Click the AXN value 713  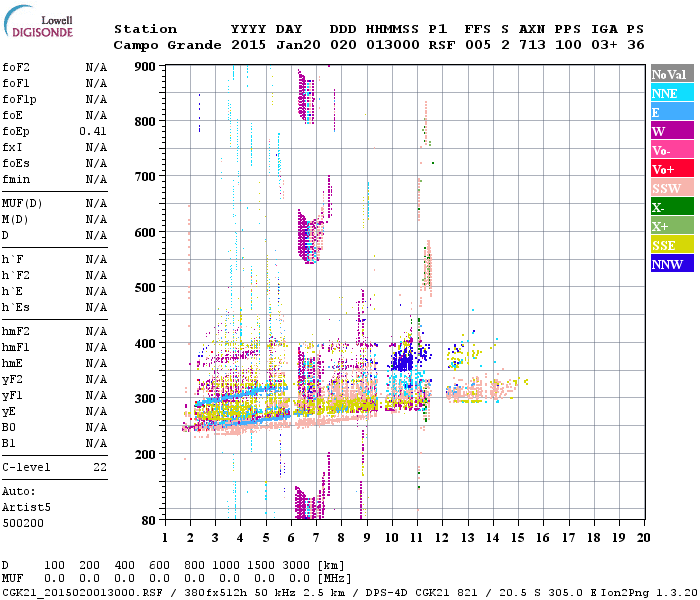(x=532, y=45)
